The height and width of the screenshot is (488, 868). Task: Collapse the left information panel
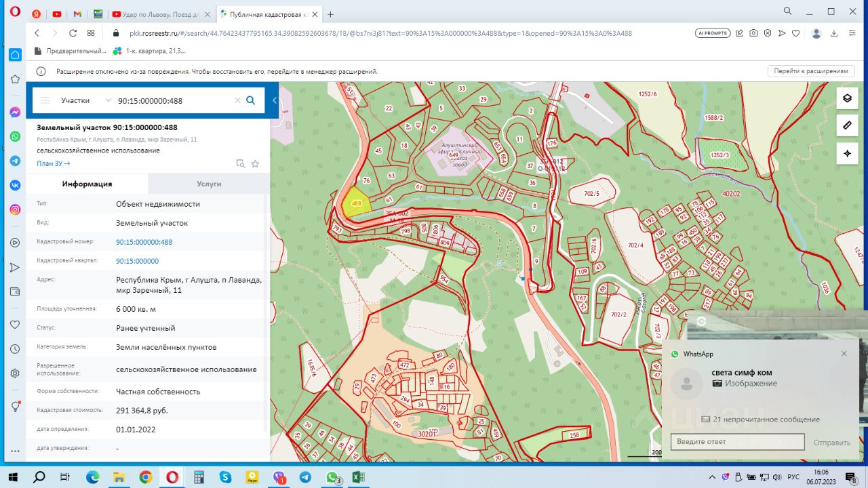[x=275, y=100]
